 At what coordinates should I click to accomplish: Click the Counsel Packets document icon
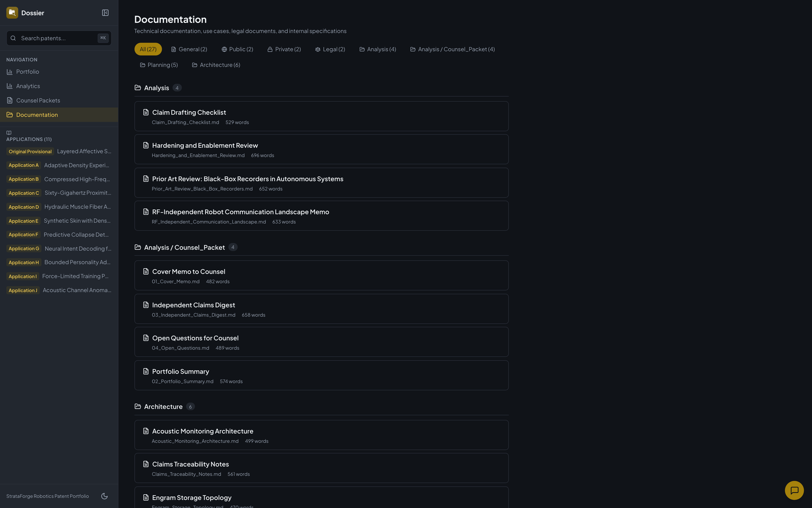pos(10,101)
